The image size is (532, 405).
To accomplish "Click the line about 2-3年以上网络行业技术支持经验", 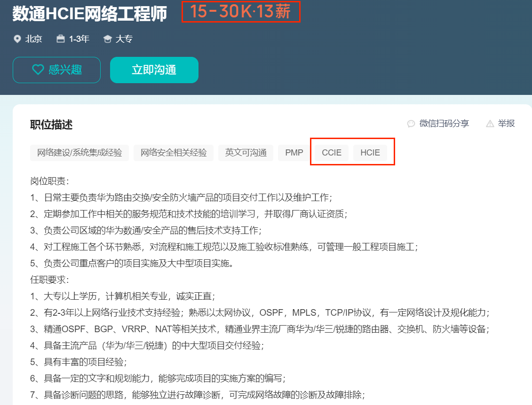I will click(260, 312).
